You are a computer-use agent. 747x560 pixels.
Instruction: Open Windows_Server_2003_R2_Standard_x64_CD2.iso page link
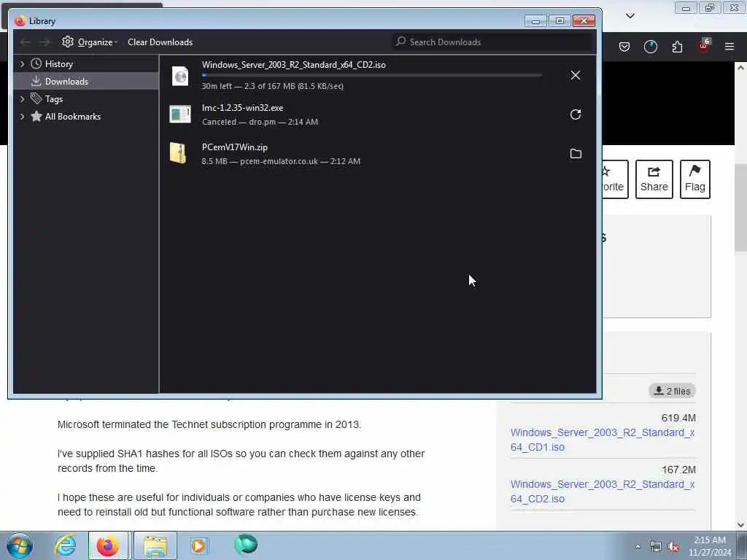tap(603, 491)
